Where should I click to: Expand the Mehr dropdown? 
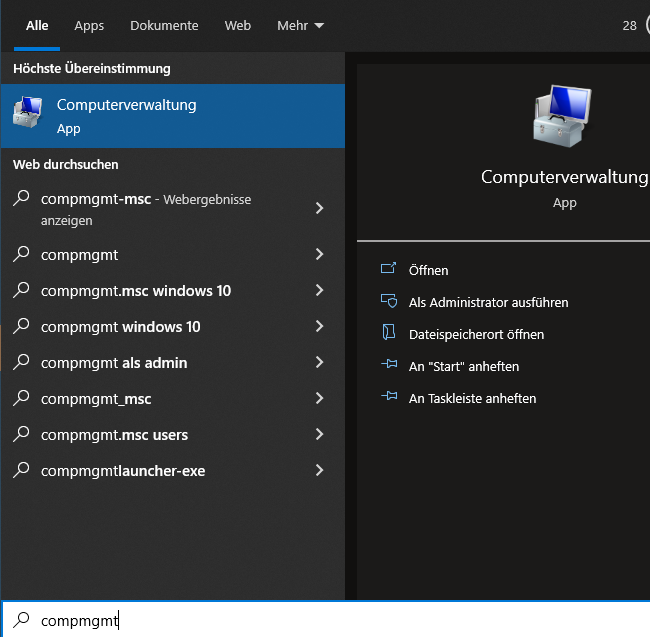click(300, 26)
